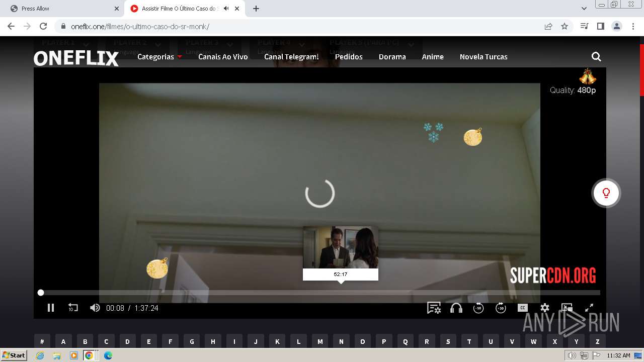644x362 pixels.
Task: Open player settings gear
Action: [545, 308]
